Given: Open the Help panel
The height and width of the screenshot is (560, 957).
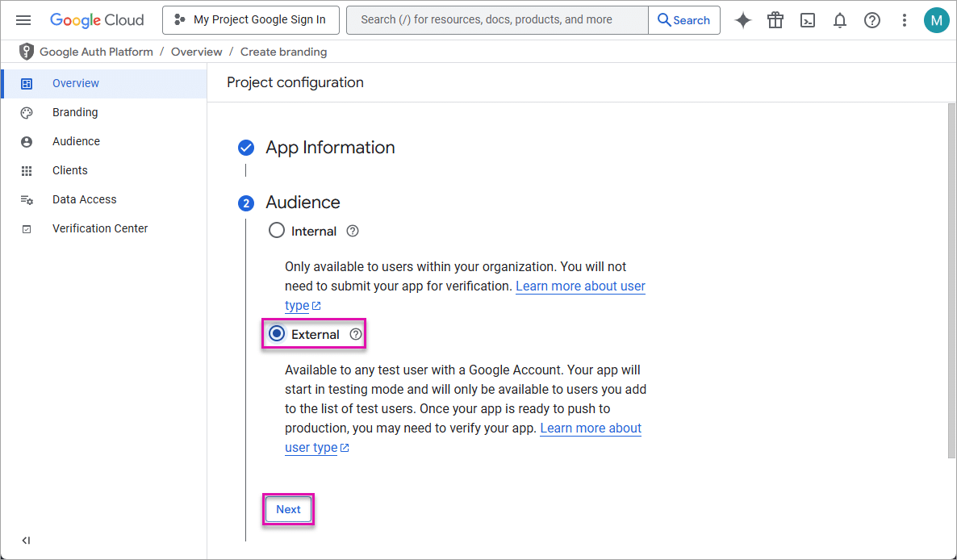Looking at the screenshot, I should 872,19.
